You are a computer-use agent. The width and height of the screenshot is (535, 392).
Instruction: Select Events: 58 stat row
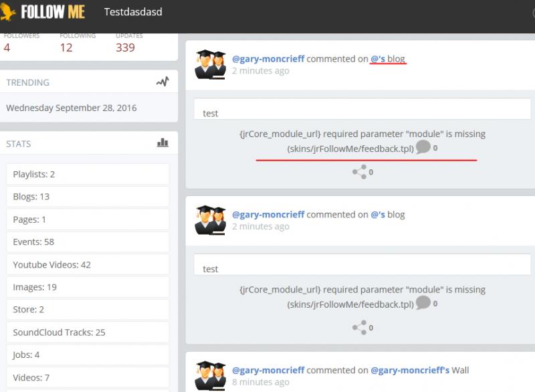click(88, 242)
